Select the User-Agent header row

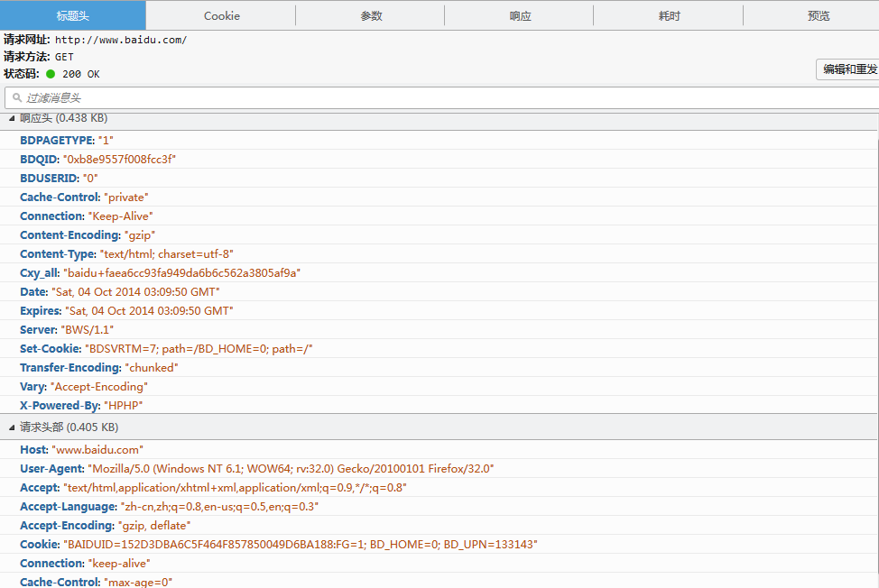(439, 469)
